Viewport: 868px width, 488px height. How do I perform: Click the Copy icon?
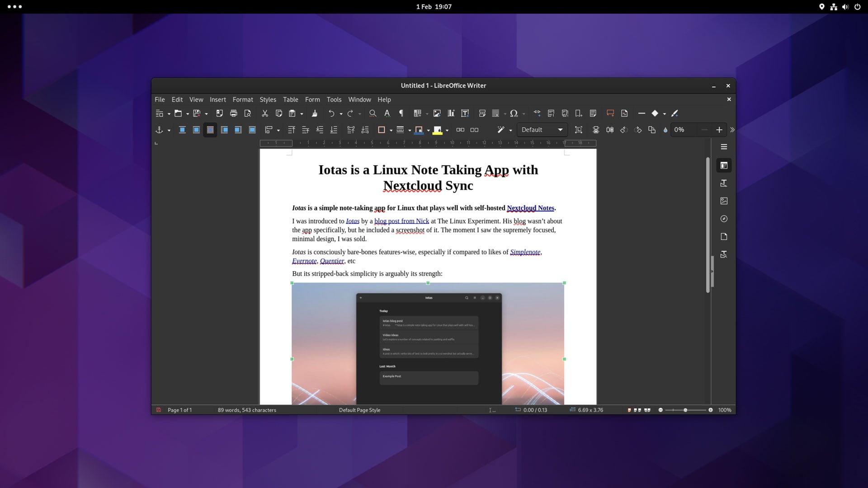279,113
